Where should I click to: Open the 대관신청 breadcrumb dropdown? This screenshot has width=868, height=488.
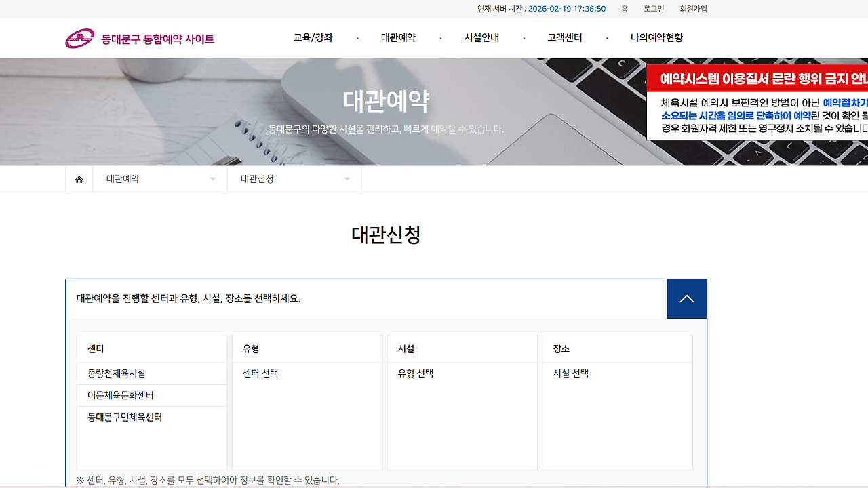[x=294, y=179]
